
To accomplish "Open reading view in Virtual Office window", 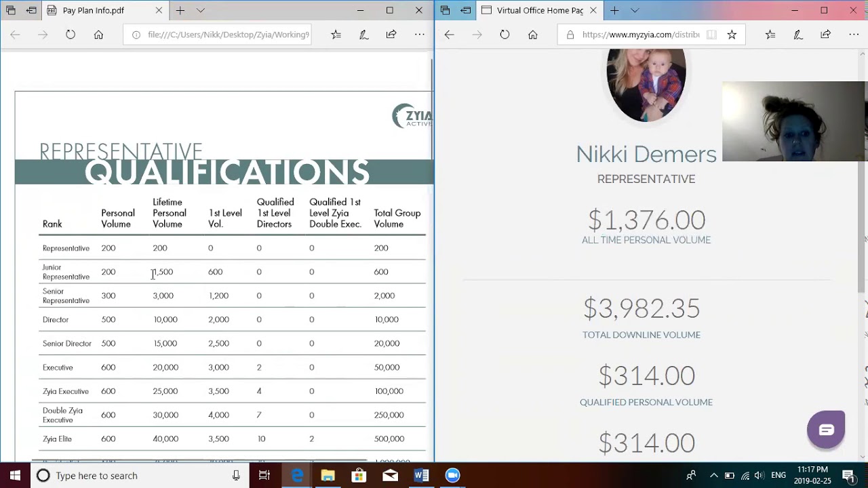I will (x=711, y=35).
